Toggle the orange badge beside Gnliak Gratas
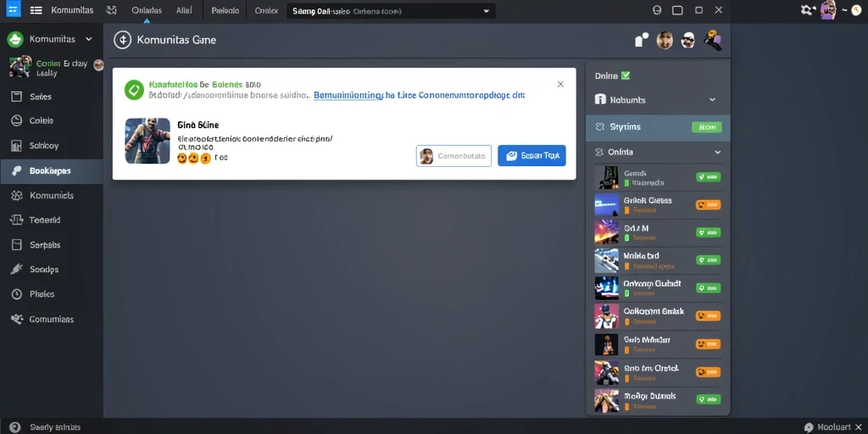868x434 pixels. click(708, 205)
